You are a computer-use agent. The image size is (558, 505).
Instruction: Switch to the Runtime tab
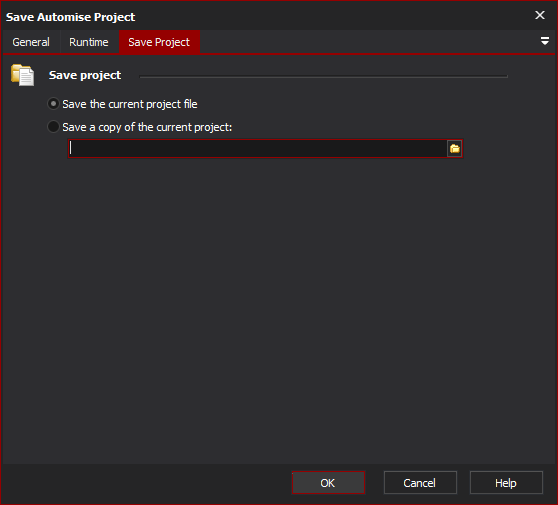tap(89, 42)
